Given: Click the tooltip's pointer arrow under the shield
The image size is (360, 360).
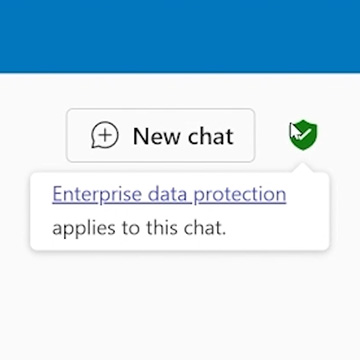Looking at the screenshot, I should [x=303, y=169].
